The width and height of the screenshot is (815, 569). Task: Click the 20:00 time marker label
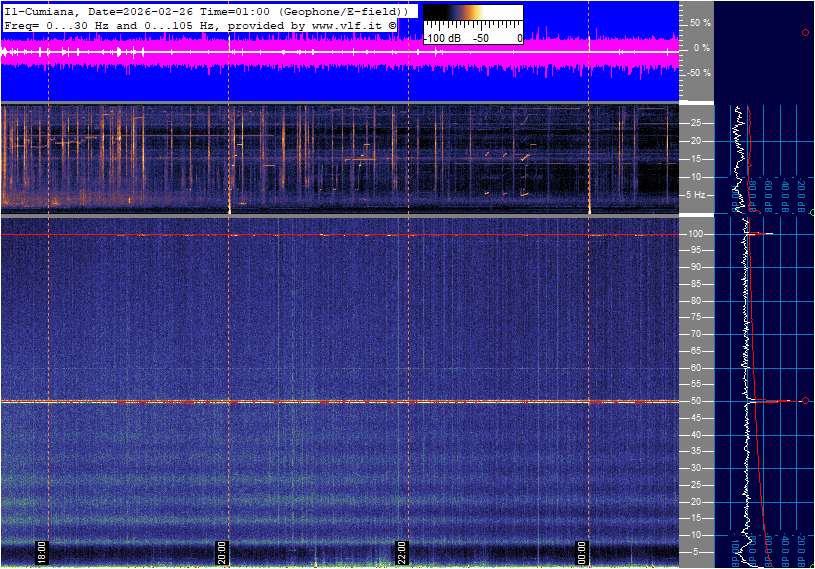[x=223, y=552]
